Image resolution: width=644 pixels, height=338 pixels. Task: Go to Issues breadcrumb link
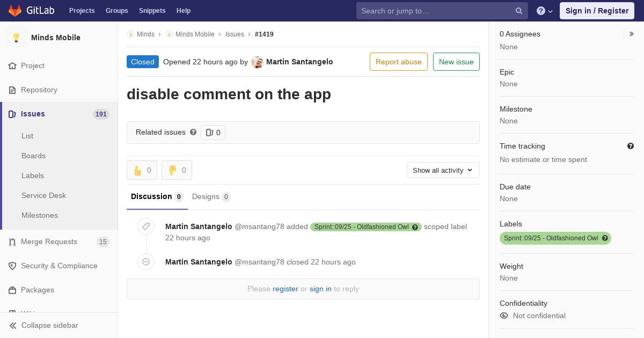(x=235, y=34)
